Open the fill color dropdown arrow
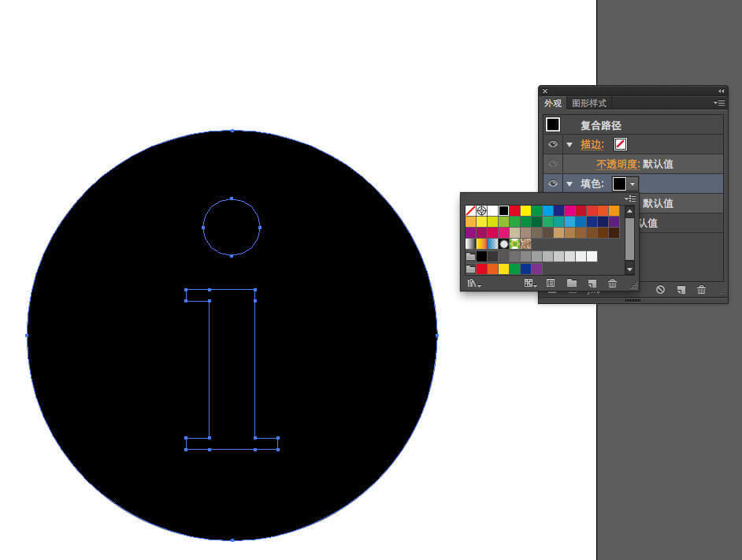The image size is (742, 560). click(x=633, y=184)
